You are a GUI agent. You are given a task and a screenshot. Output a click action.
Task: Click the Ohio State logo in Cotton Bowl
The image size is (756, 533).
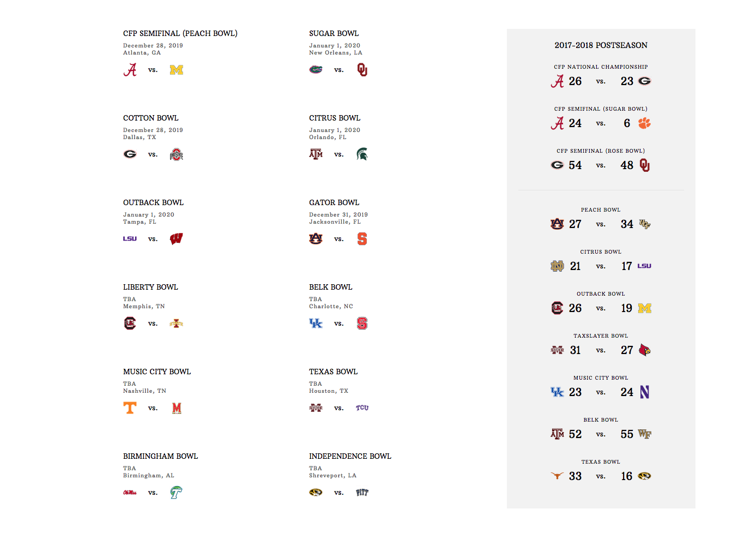click(176, 154)
